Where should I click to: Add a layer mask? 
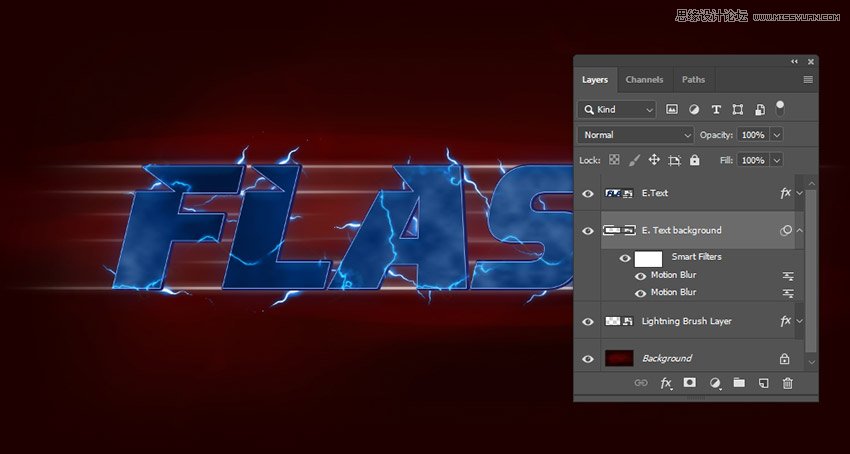pos(690,383)
